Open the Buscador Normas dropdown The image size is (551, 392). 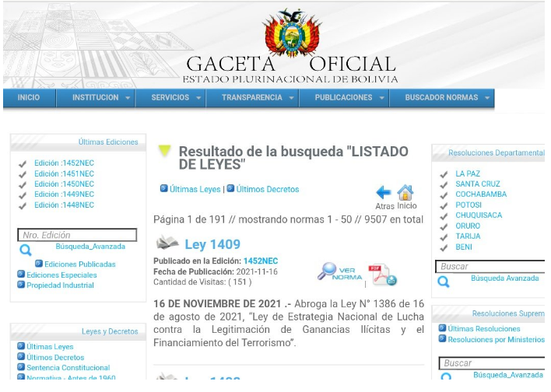click(442, 98)
